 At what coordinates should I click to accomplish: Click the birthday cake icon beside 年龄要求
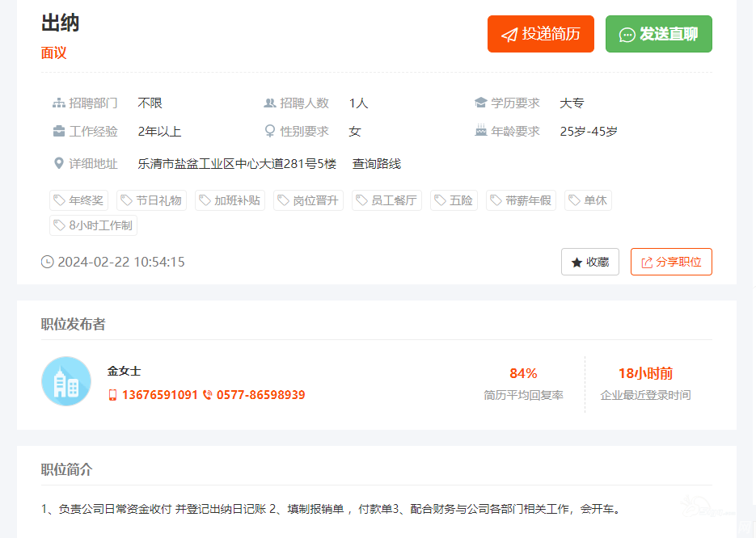[481, 130]
